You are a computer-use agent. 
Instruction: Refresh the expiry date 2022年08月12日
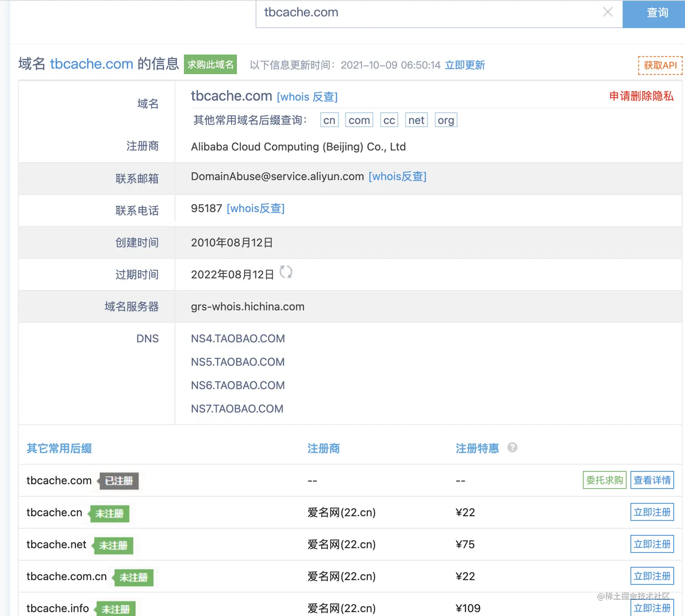coord(286,272)
